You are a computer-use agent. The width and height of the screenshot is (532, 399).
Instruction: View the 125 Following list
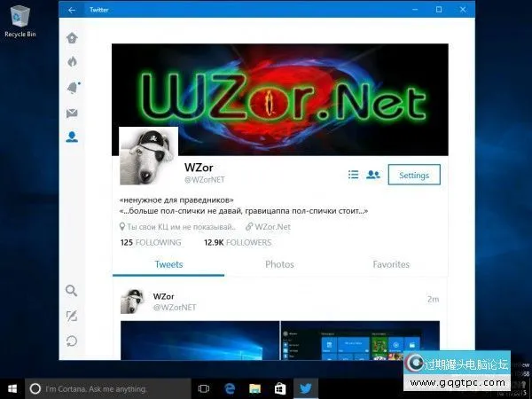click(151, 242)
